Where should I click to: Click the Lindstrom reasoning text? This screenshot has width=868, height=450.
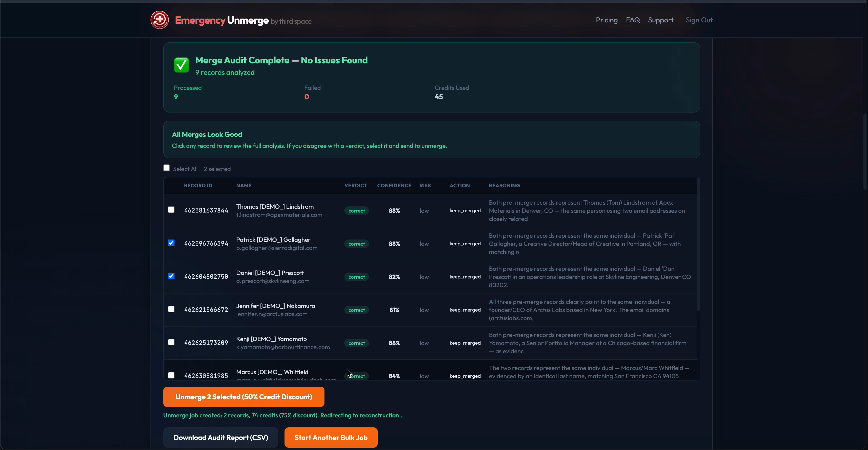coord(587,210)
